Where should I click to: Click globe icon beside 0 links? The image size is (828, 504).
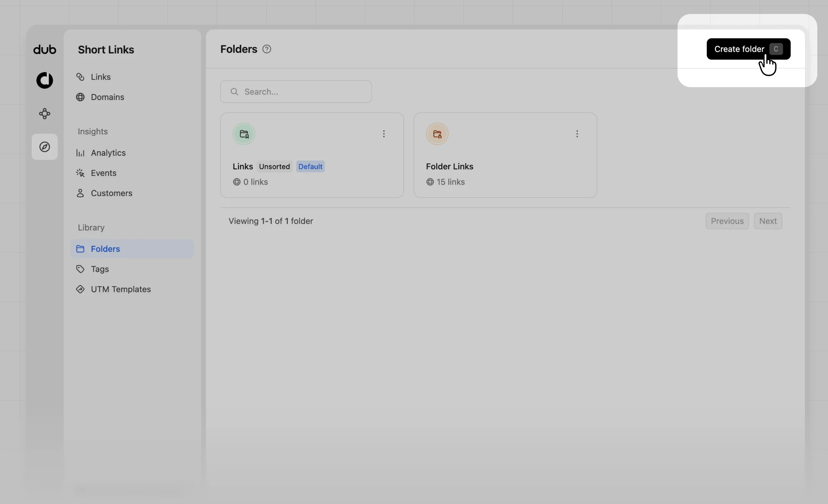237,182
